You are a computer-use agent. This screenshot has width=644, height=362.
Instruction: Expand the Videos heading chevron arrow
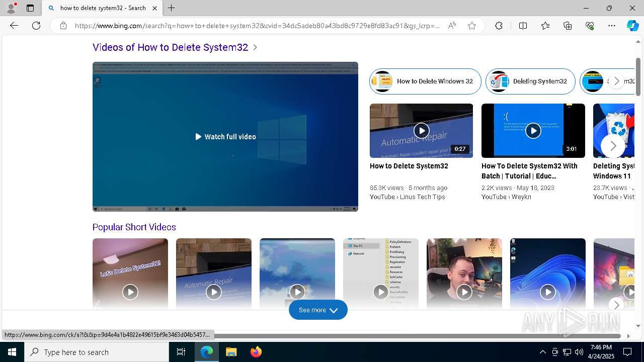tap(255, 47)
